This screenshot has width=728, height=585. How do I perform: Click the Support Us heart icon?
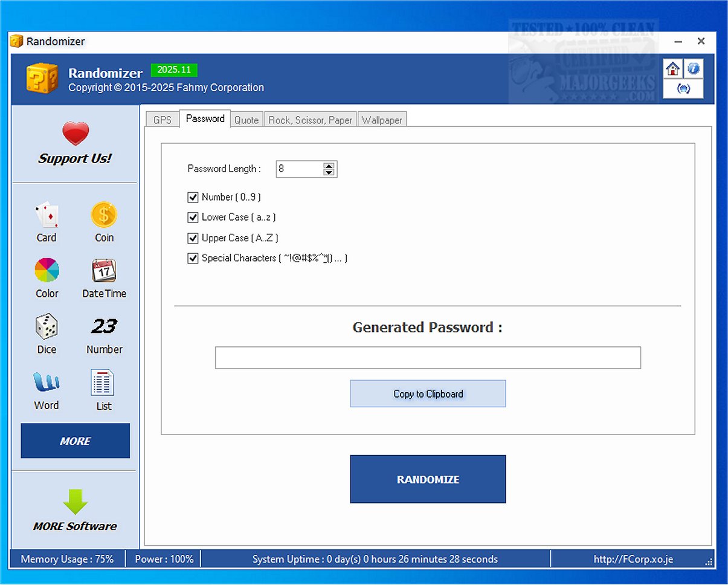coord(76,134)
